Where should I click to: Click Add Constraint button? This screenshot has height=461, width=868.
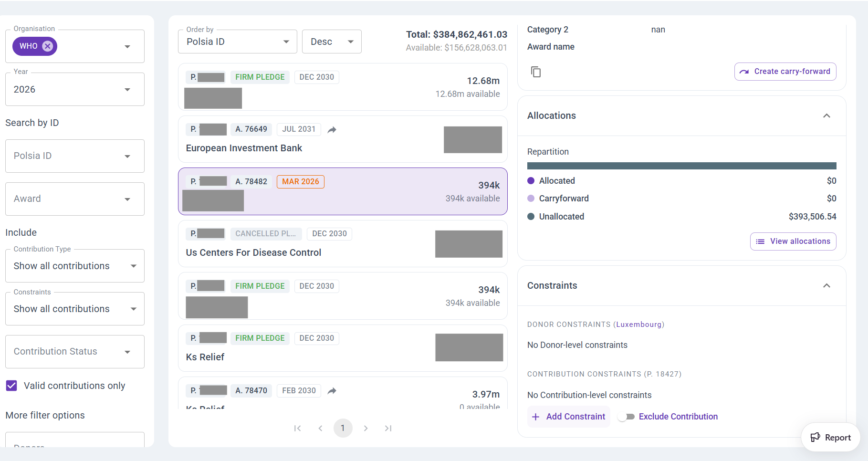568,417
